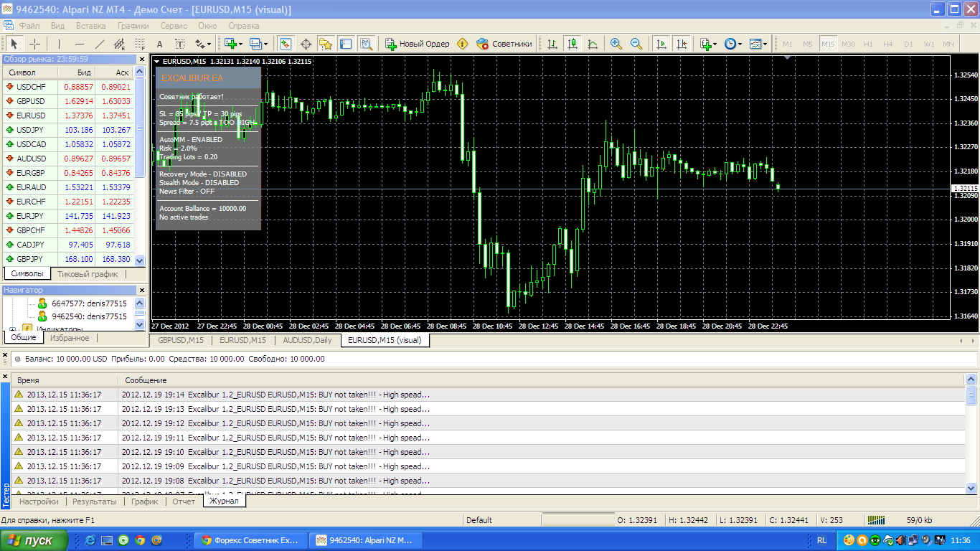Toggle the Data Window crosshair icon

pos(306,44)
